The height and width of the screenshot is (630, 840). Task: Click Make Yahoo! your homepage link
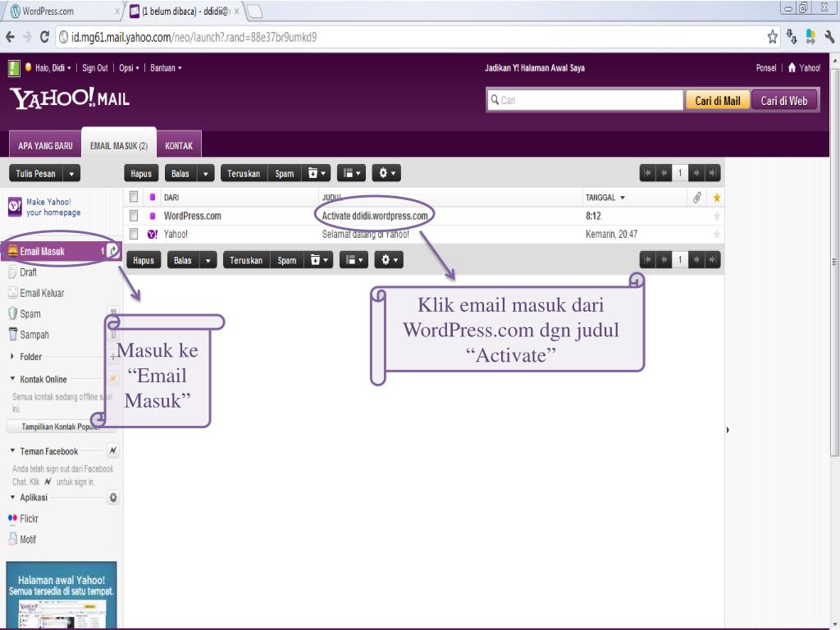53,207
